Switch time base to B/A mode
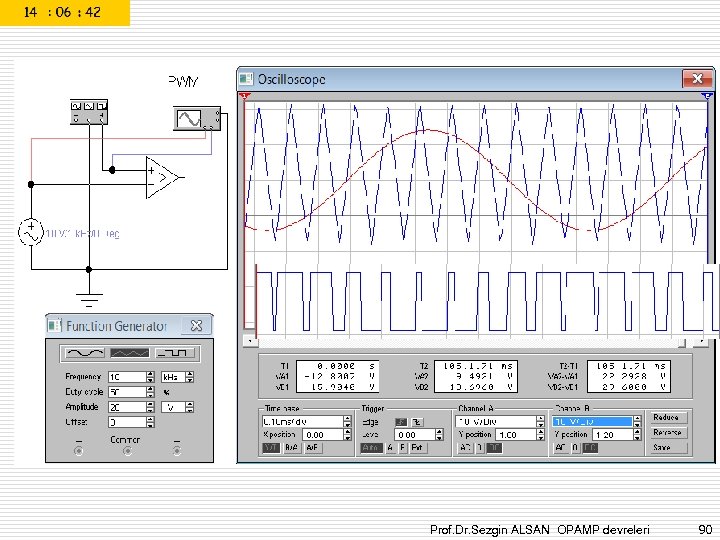Image resolution: width=720 pixels, height=540 pixels. point(291,449)
